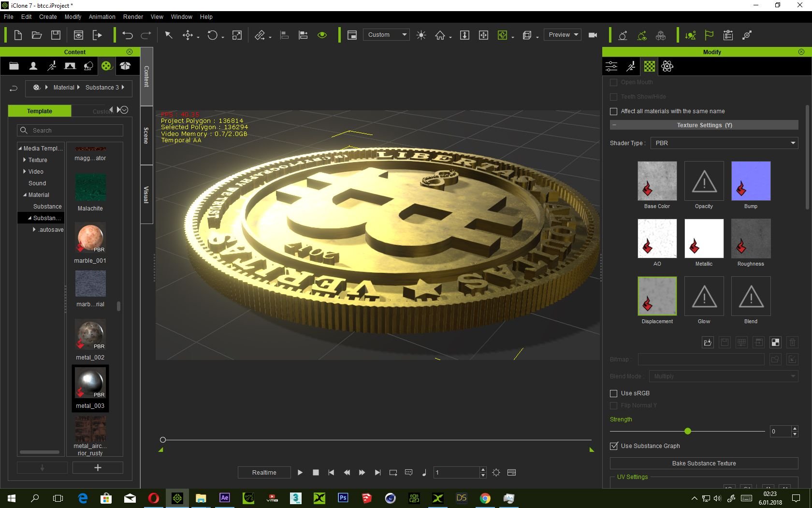Select the Template tab
The height and width of the screenshot is (508, 812).
coord(40,111)
